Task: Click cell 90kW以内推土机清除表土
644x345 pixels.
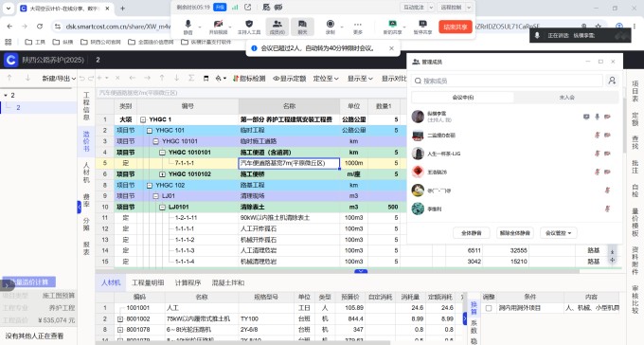Action: tap(289, 218)
